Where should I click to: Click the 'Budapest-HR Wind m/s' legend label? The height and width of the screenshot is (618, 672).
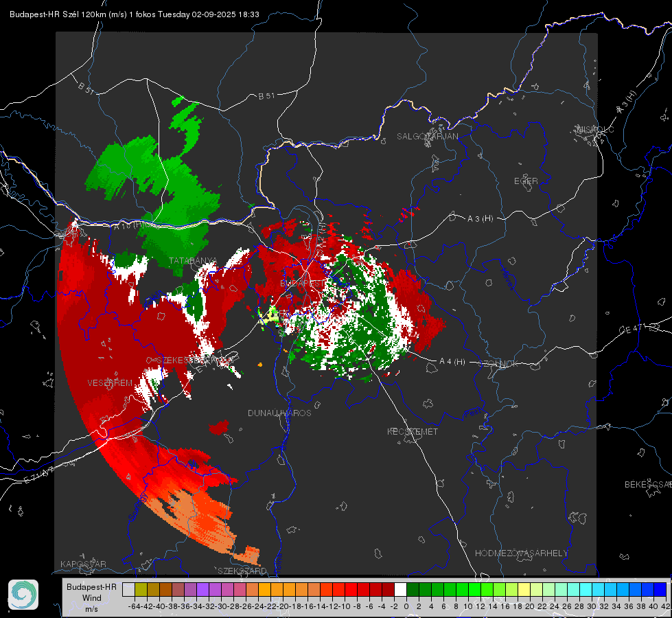point(91,598)
